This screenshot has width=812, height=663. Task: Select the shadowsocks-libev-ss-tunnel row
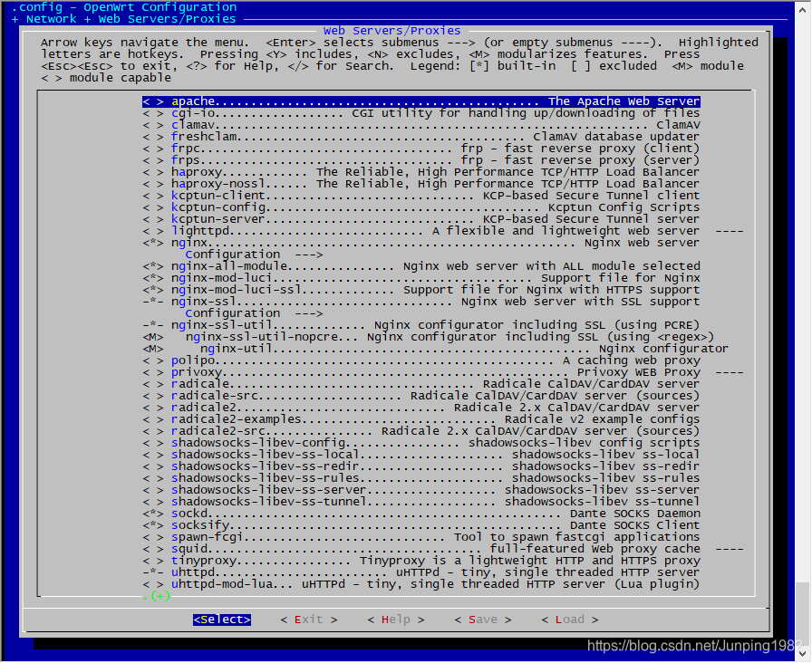click(x=421, y=502)
